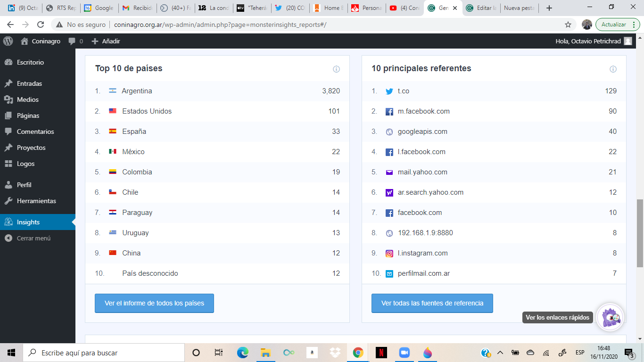Click the info icon beside 10 principales referentes
The height and width of the screenshot is (362, 644).
coord(613,69)
